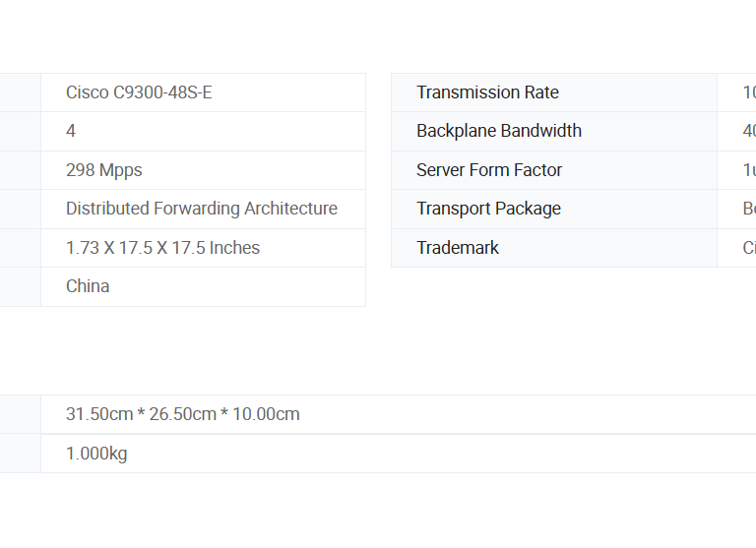The height and width of the screenshot is (548, 756).
Task: Select the label cell left of 1.000kg
Action: coord(20,454)
